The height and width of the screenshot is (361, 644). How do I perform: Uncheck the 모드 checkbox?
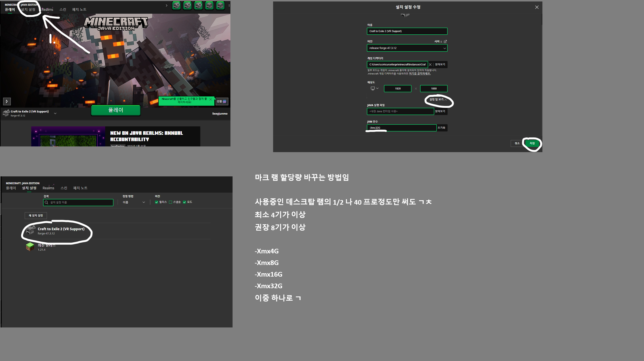185,202
